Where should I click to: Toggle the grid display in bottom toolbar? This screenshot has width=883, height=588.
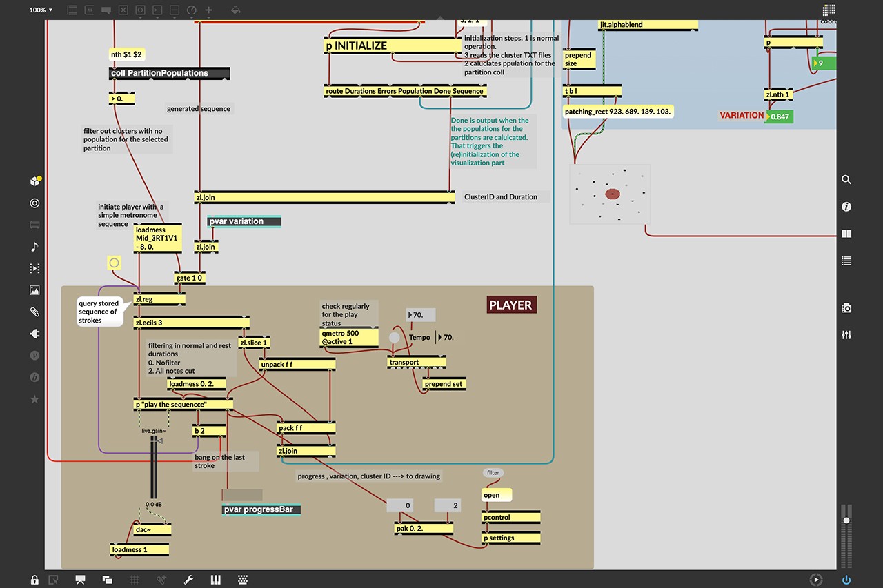point(135,580)
